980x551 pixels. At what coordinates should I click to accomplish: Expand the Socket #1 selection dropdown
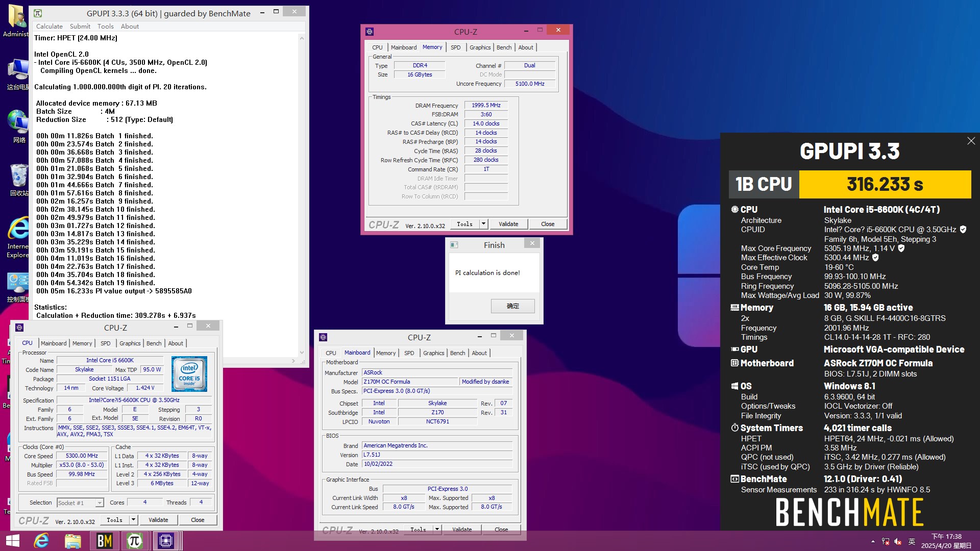pos(100,503)
